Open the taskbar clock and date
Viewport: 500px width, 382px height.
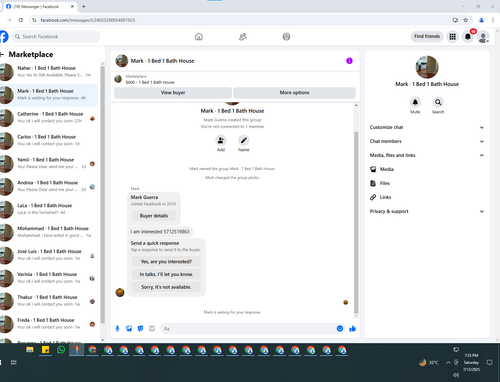tap(471, 362)
